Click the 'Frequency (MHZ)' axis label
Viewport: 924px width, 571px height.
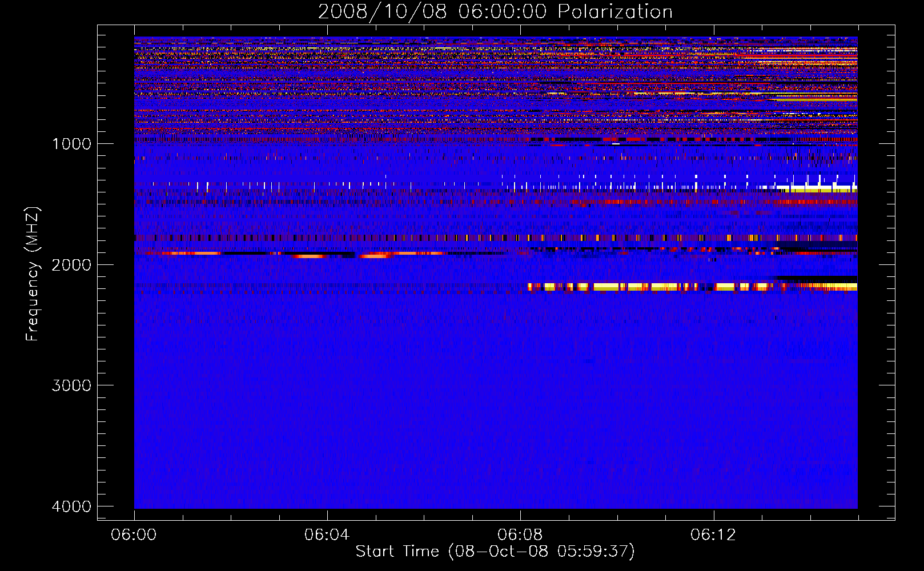tap(33, 274)
